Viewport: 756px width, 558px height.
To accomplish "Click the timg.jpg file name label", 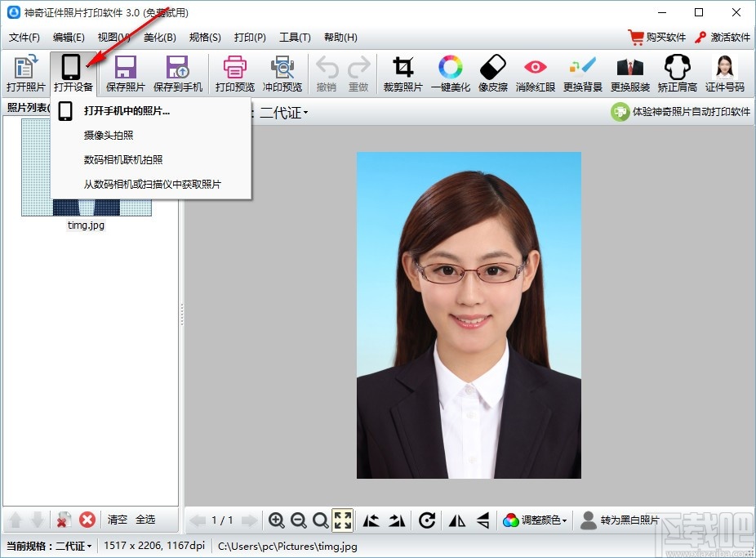I will coord(86,225).
